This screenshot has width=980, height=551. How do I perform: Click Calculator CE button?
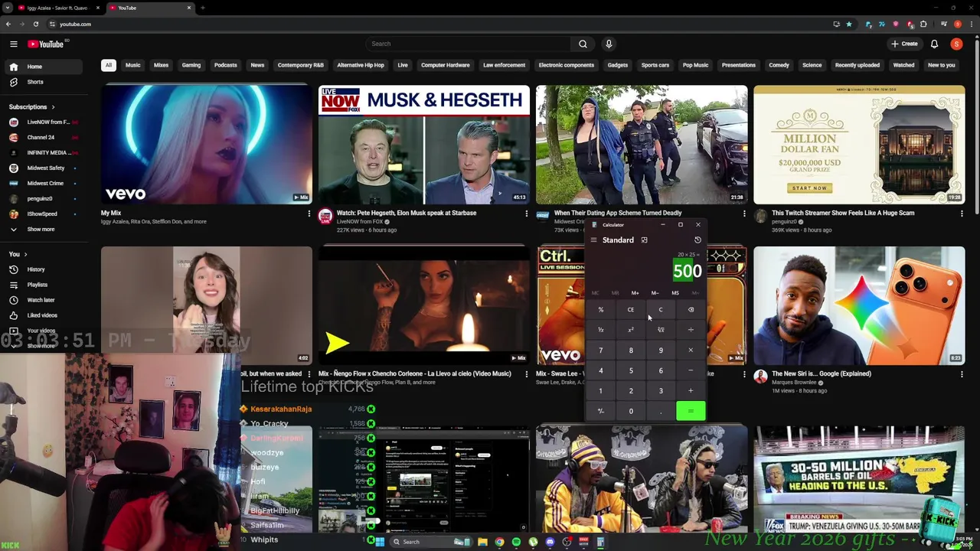tap(631, 310)
